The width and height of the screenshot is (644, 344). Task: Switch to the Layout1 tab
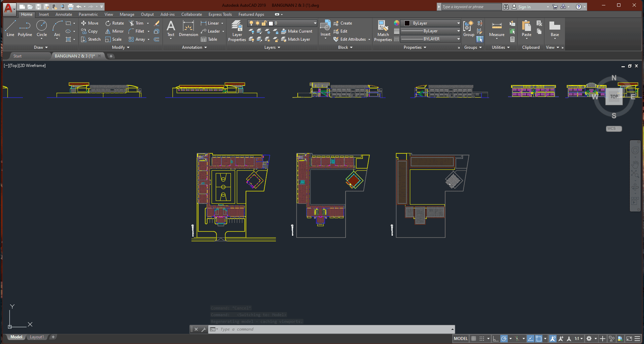click(x=37, y=337)
